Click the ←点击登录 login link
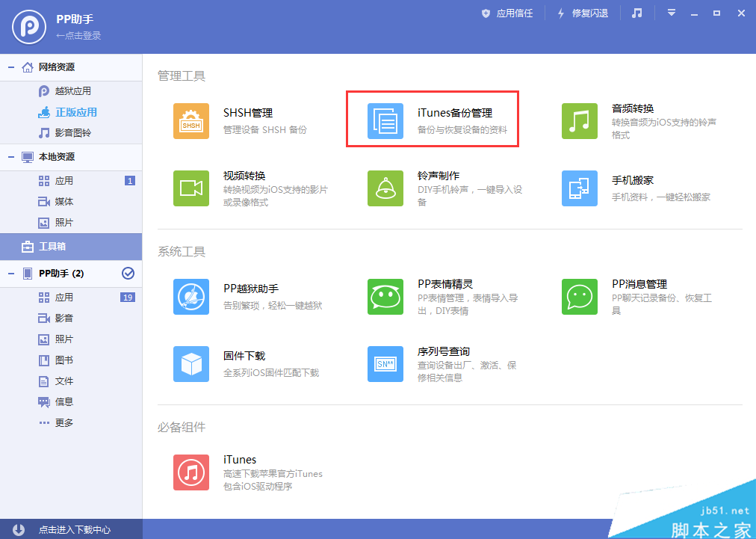Image resolution: width=756 pixels, height=539 pixels. click(x=78, y=36)
